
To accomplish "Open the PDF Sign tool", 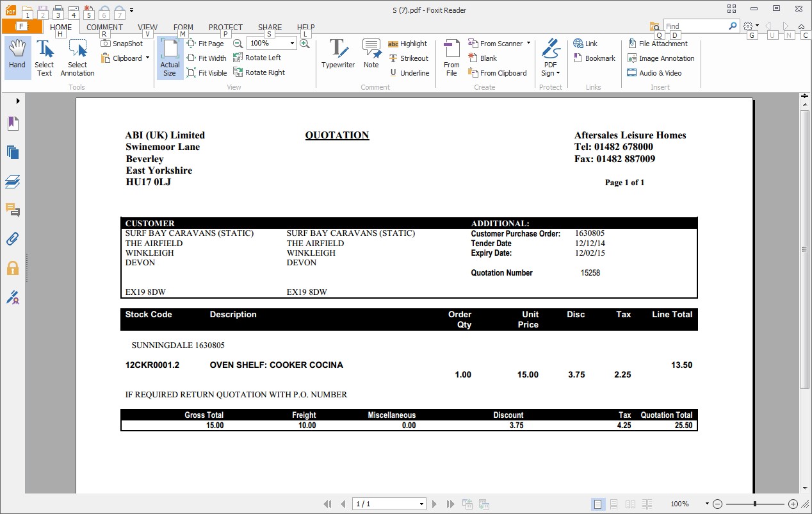I will pyautogui.click(x=550, y=58).
